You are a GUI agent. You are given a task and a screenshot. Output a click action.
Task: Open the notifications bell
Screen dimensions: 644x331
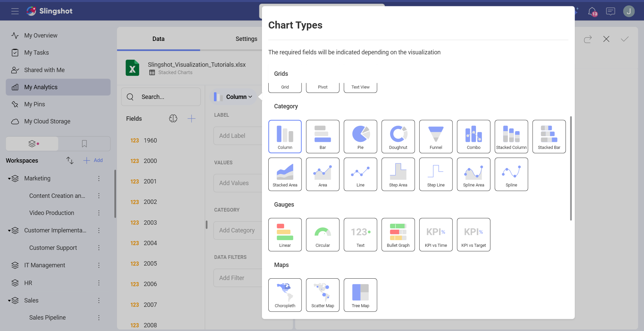click(x=592, y=11)
